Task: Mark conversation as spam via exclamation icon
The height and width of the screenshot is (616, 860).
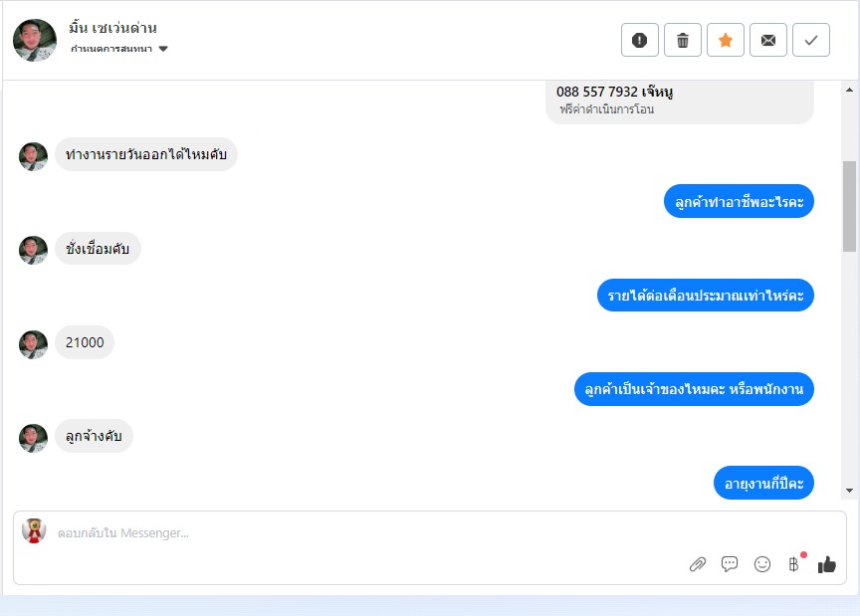Action: pyautogui.click(x=639, y=40)
